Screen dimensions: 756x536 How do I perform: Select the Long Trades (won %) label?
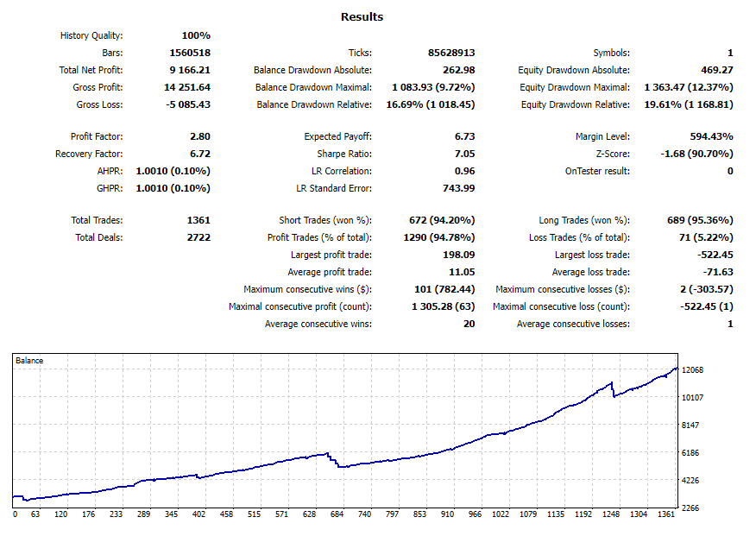(x=586, y=220)
